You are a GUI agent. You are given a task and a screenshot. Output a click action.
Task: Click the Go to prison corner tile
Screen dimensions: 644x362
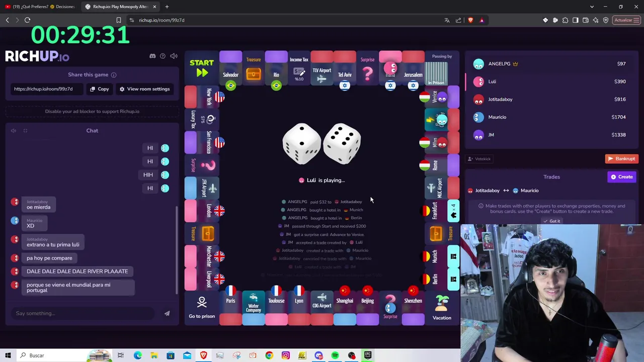[202, 308]
